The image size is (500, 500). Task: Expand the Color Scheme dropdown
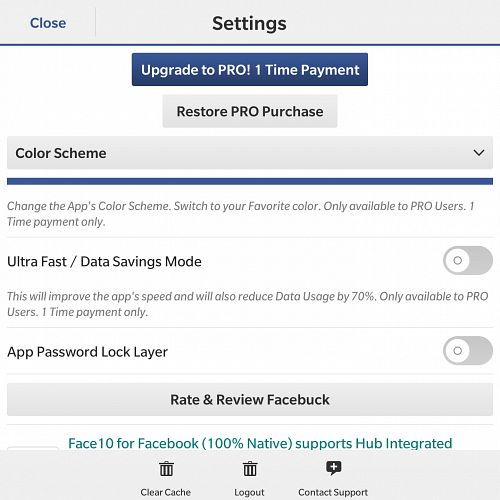tap(250, 153)
